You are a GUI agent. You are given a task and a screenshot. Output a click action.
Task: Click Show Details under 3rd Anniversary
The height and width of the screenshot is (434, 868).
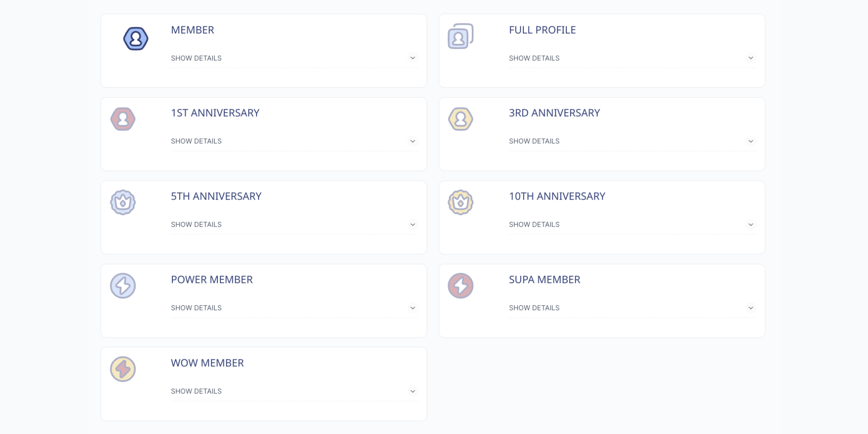(534, 141)
